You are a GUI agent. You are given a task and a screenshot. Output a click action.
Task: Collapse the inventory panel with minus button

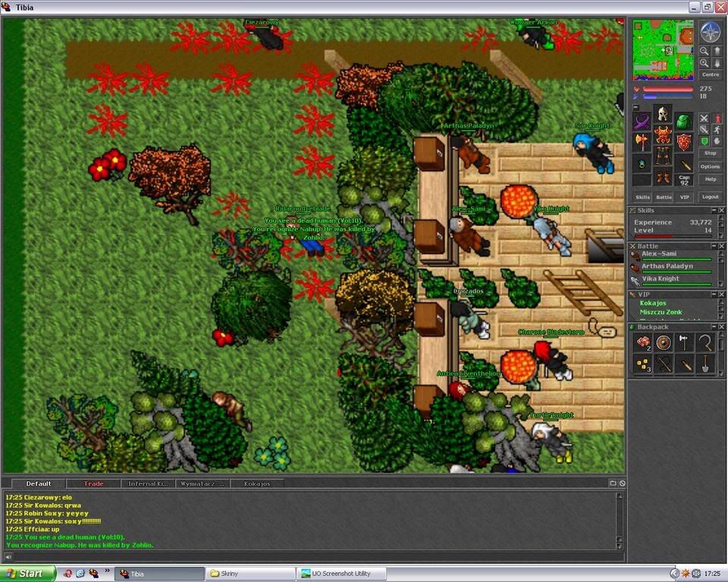(635, 107)
